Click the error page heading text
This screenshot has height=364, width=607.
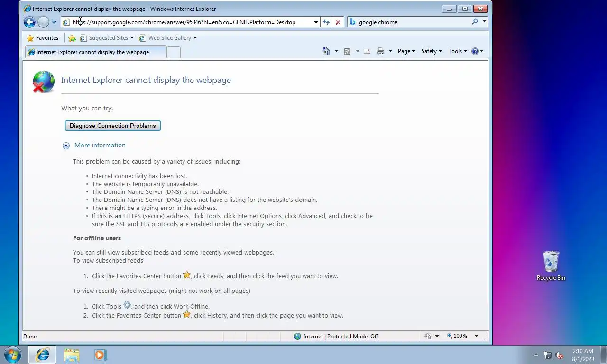[146, 80]
